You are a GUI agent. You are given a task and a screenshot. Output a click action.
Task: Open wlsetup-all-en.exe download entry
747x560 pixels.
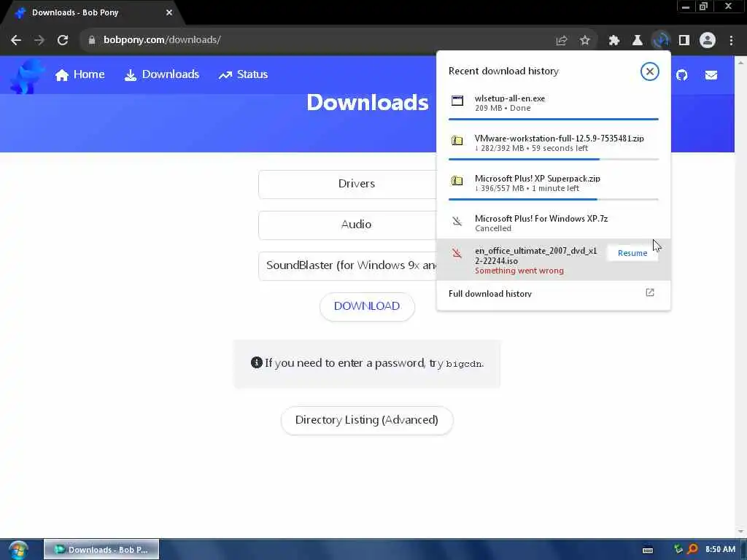[553, 104]
